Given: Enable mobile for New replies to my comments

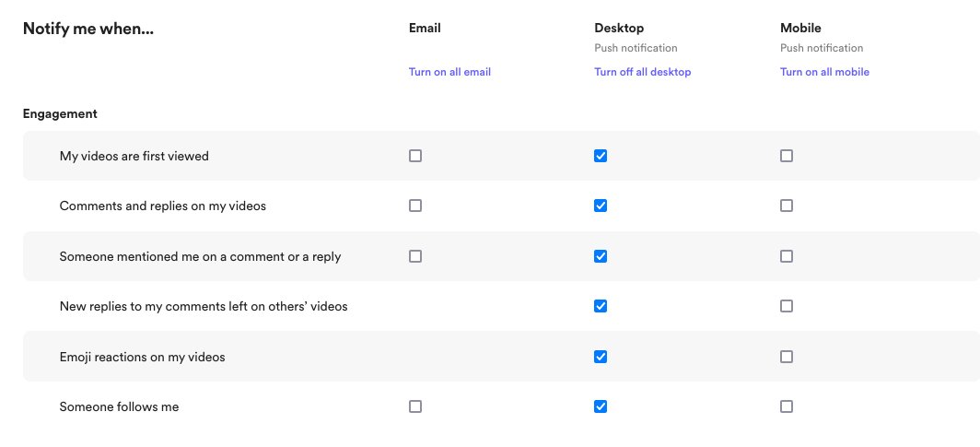Looking at the screenshot, I should point(787,306).
